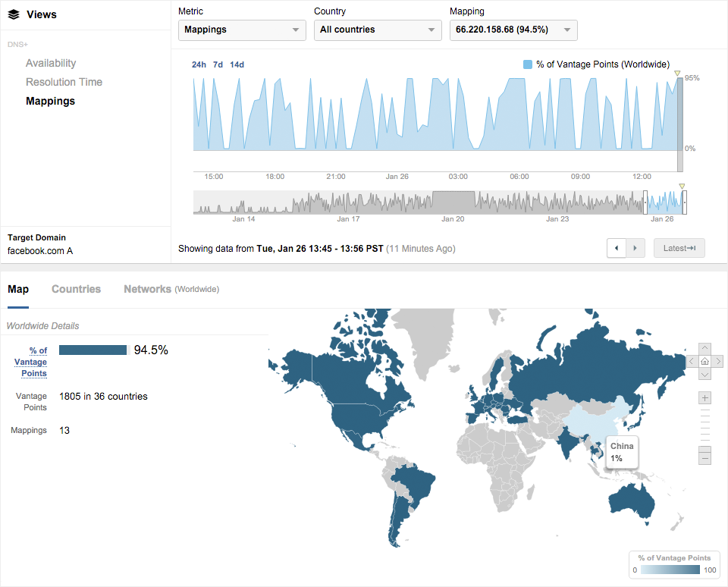Pan the map up with the arrow
The image size is (728, 587).
pyautogui.click(x=704, y=348)
